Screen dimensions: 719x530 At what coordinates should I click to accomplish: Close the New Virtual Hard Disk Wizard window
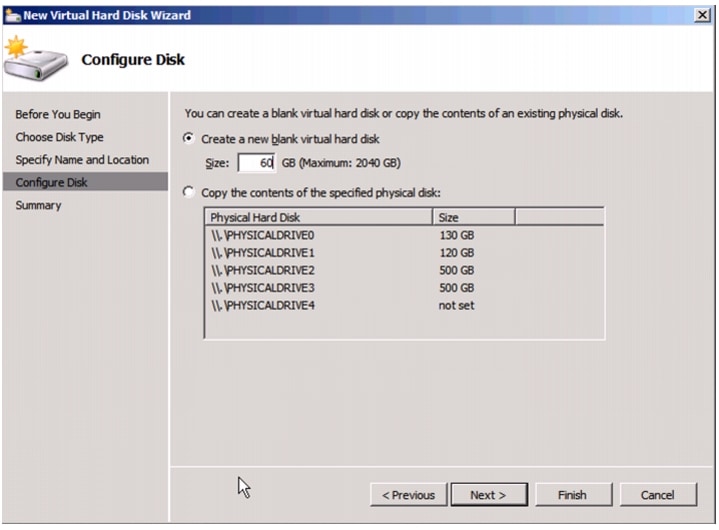click(x=702, y=15)
